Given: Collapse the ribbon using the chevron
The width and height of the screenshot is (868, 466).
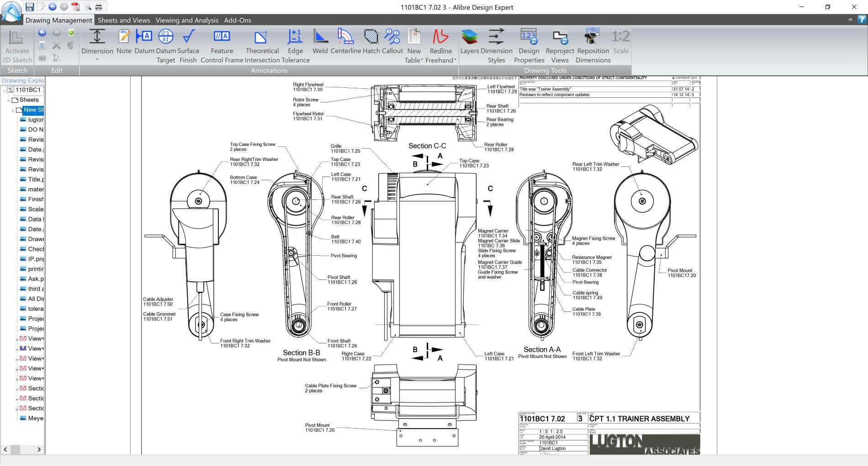Looking at the screenshot, I should pos(850,20).
